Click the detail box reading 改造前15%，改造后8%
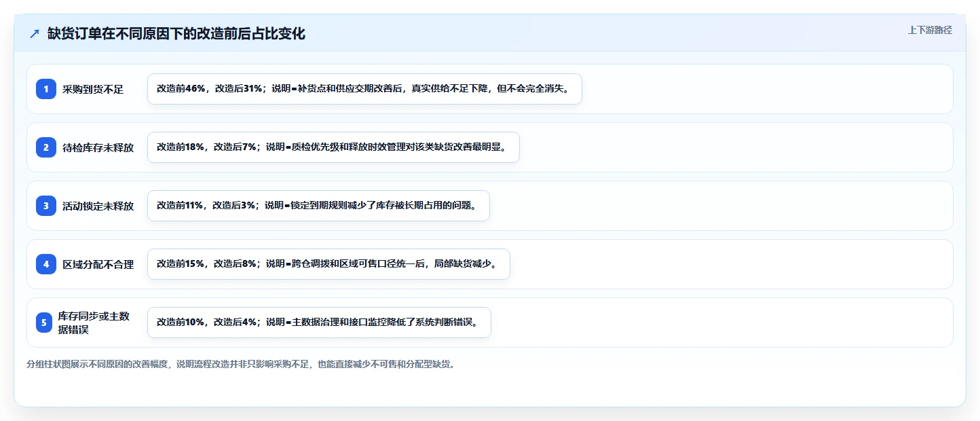The width and height of the screenshot is (980, 421). click(x=328, y=264)
